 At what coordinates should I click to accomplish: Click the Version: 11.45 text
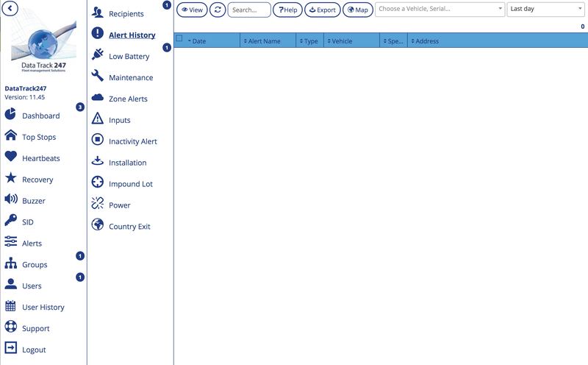coord(24,97)
